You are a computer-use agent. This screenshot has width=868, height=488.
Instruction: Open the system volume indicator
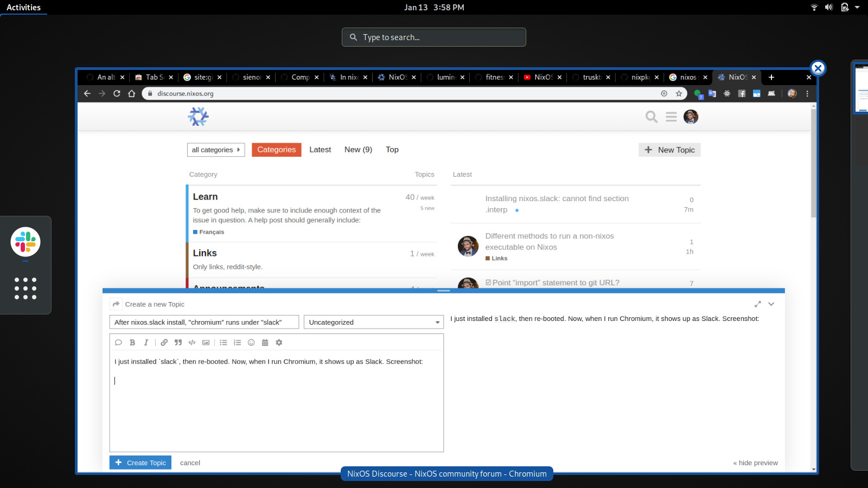coord(829,7)
